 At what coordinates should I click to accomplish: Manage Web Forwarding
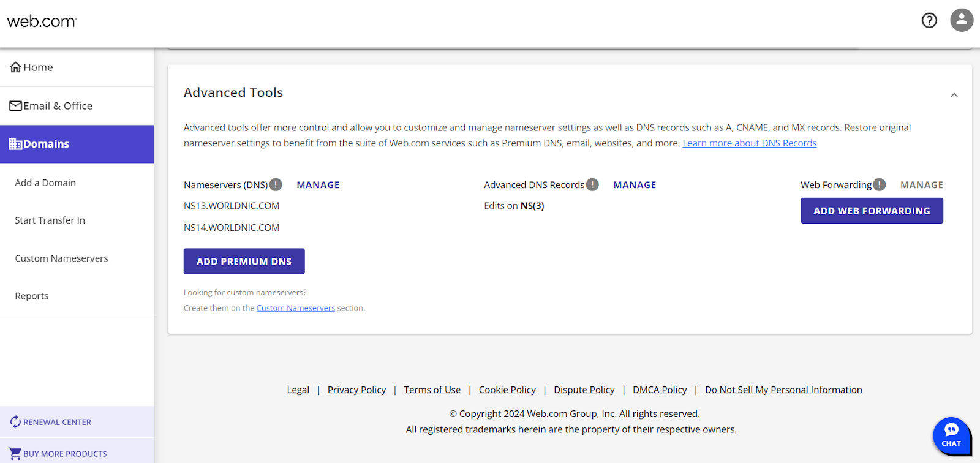pyautogui.click(x=922, y=185)
